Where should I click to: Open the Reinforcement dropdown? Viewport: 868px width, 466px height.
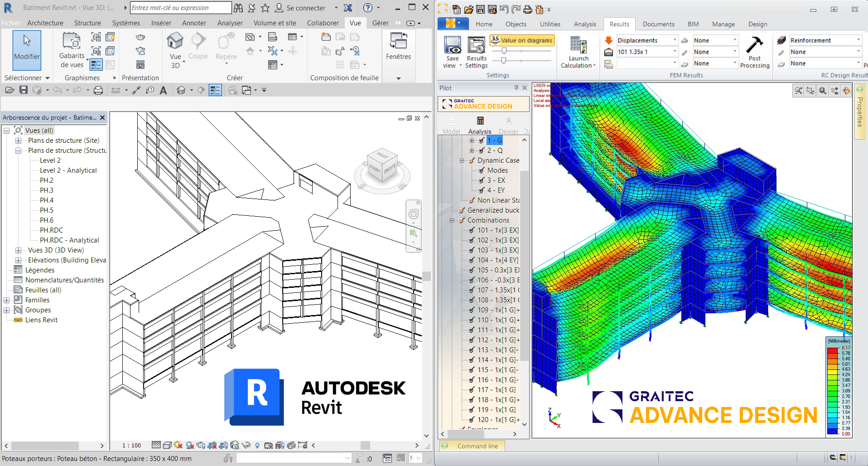coord(825,40)
